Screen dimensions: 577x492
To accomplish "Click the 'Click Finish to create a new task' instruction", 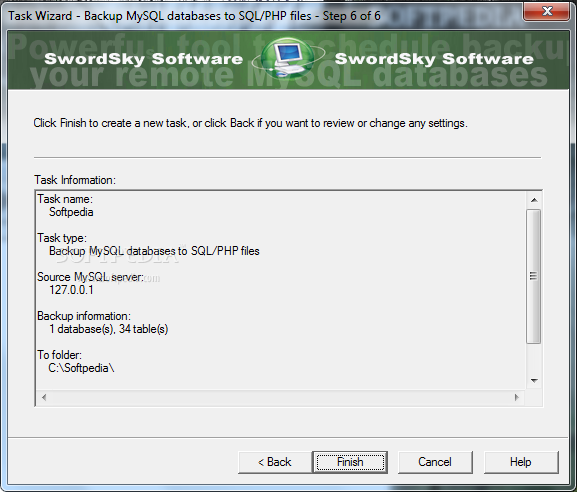I will click(x=250, y=123).
